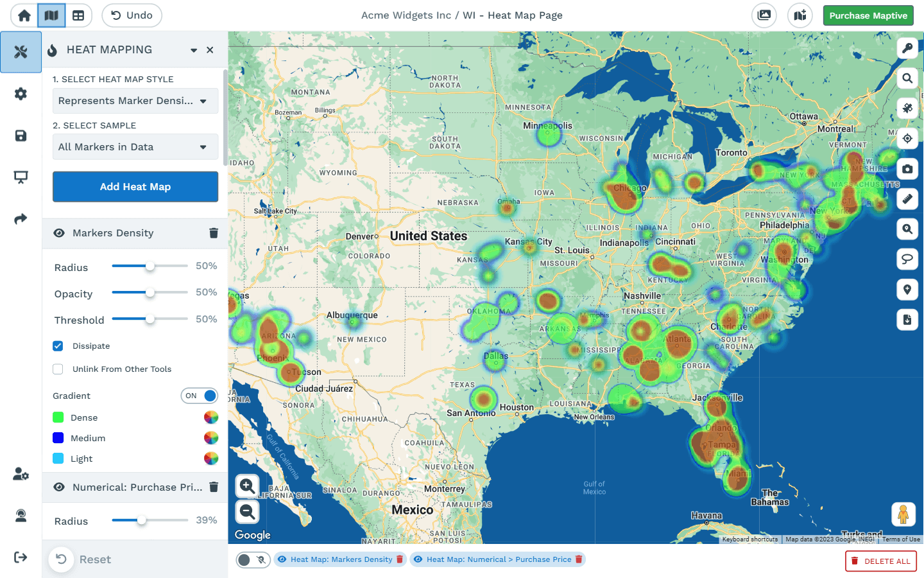This screenshot has width=924, height=578.
Task: Open the lasso selection tool
Action: coord(907,259)
